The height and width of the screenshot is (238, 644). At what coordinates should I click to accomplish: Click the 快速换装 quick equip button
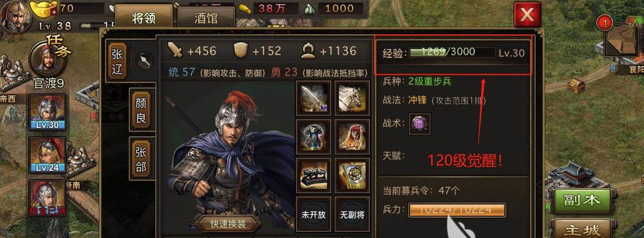click(x=228, y=224)
